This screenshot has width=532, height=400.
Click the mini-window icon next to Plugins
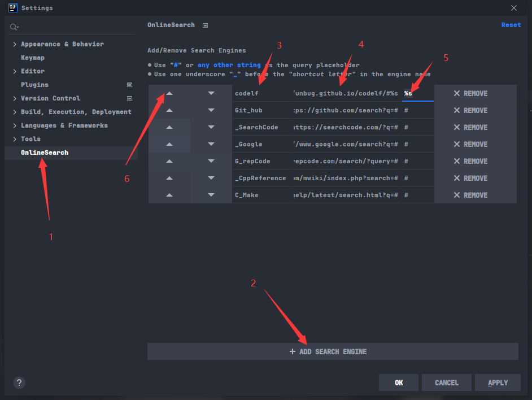coord(130,84)
